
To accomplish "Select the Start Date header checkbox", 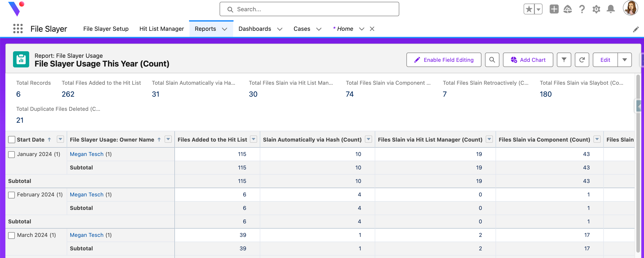I will point(11,140).
